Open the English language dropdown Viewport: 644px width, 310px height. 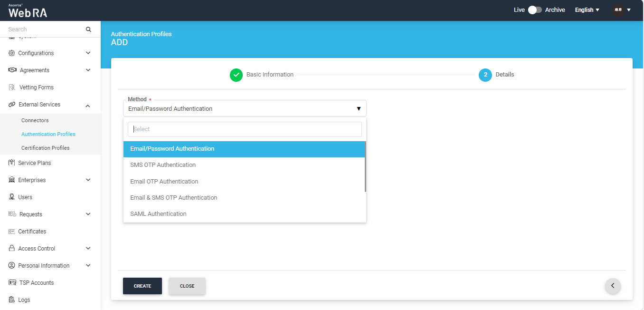click(587, 10)
